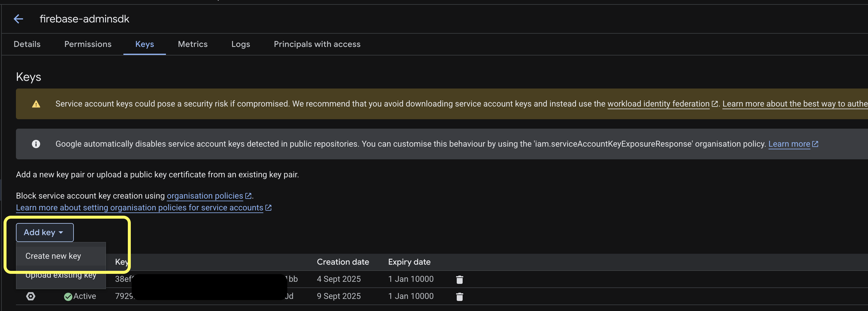Click the green Active check icon
The image size is (868, 311).
pos(68,297)
